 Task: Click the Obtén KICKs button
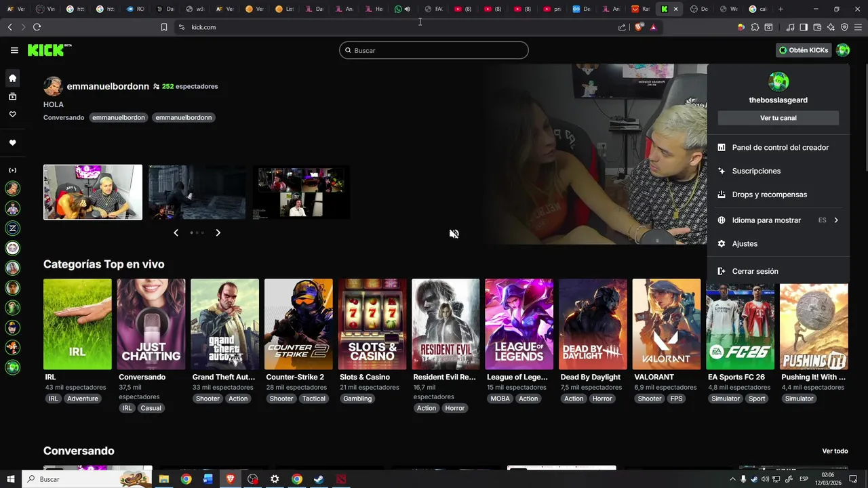pos(804,50)
